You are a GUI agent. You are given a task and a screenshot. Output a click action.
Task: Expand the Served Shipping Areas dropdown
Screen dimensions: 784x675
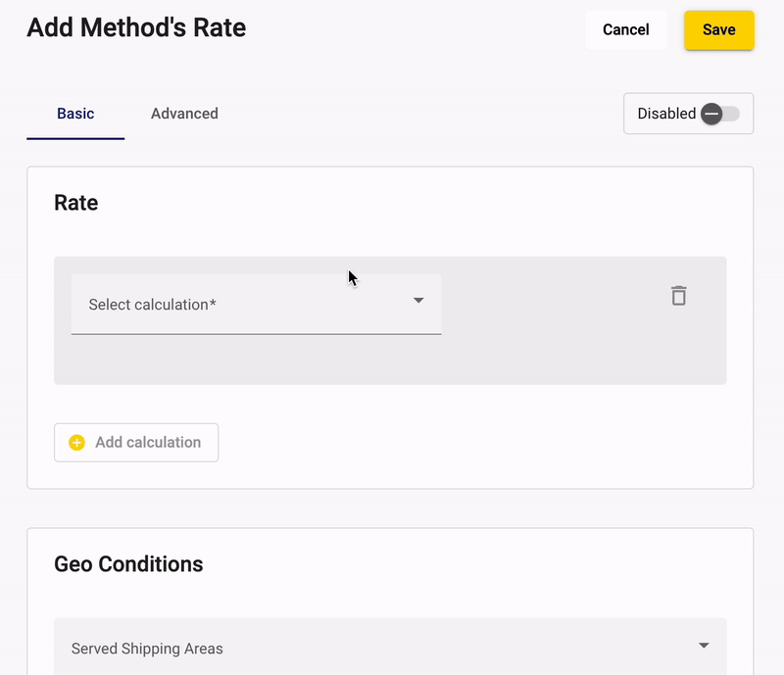(390, 648)
